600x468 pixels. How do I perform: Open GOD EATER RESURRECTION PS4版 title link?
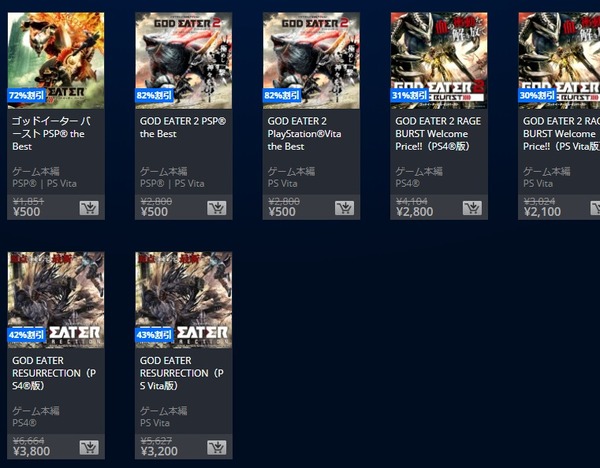[54, 373]
